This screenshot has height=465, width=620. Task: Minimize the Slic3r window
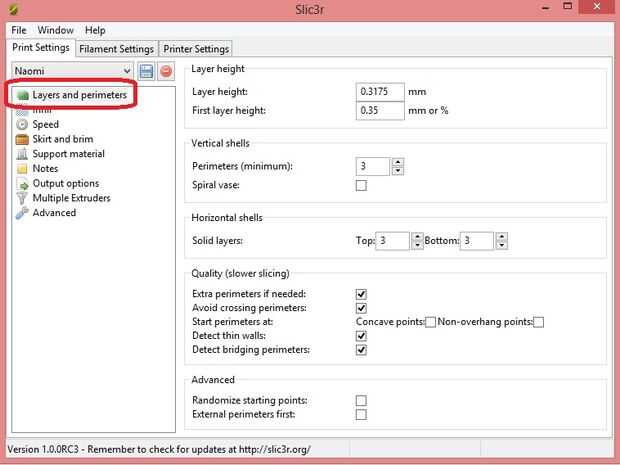pos(546,7)
